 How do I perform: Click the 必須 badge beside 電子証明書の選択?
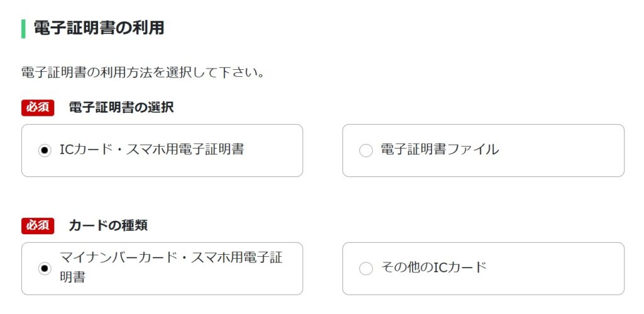point(38,108)
